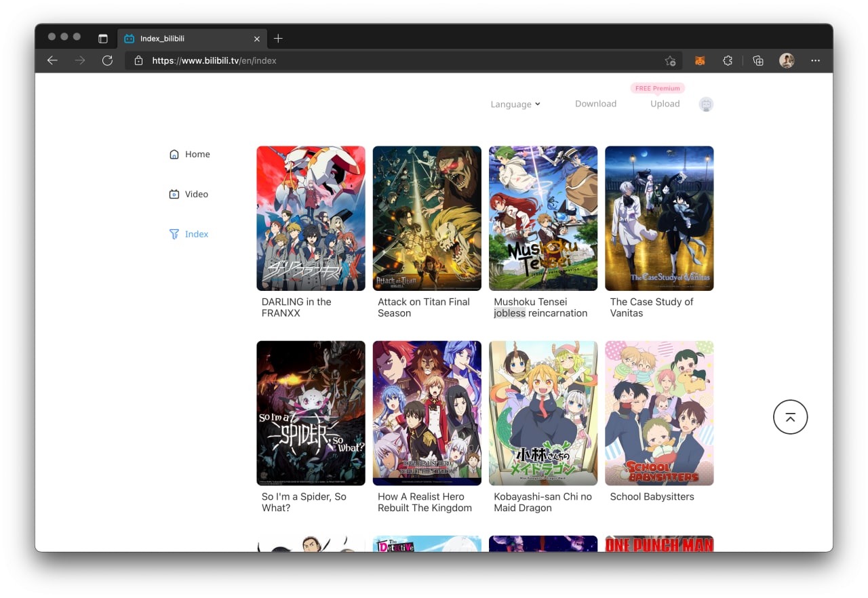
Task: Open the bilibili user avatar icon
Action: 706,104
